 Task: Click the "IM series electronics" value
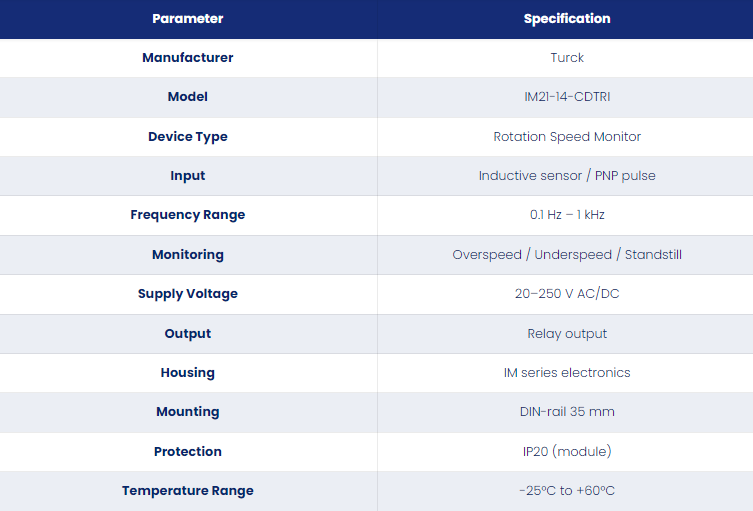[567, 373]
